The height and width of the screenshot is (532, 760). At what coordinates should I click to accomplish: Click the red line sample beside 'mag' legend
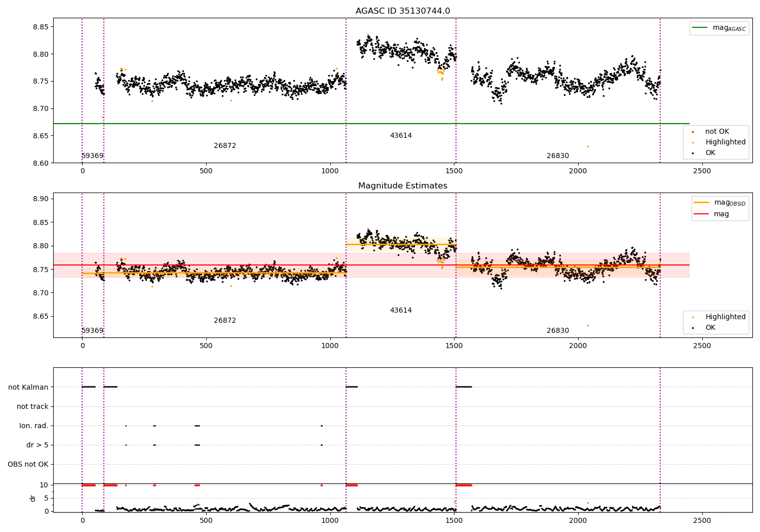[x=702, y=214]
